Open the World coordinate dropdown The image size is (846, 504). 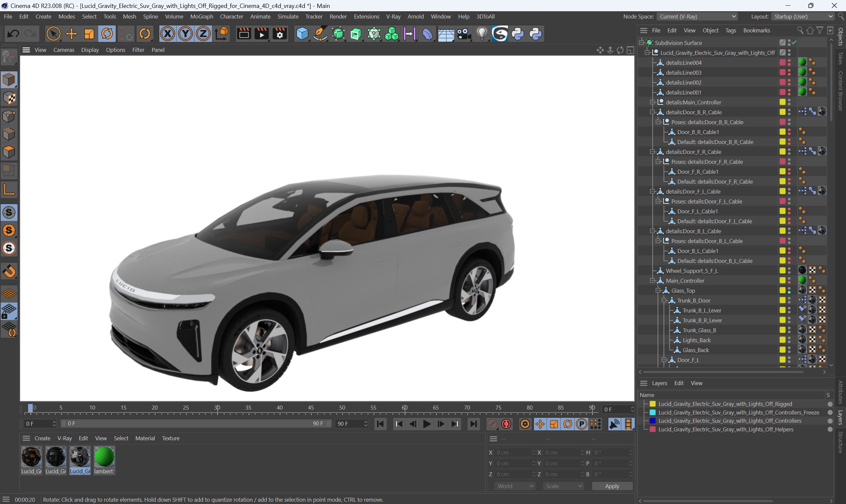click(515, 486)
